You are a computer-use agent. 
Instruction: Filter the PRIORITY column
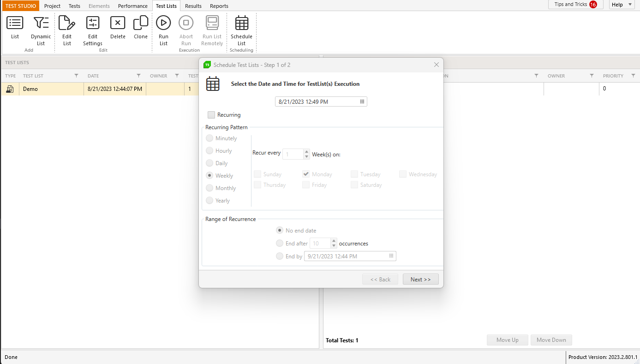633,76
